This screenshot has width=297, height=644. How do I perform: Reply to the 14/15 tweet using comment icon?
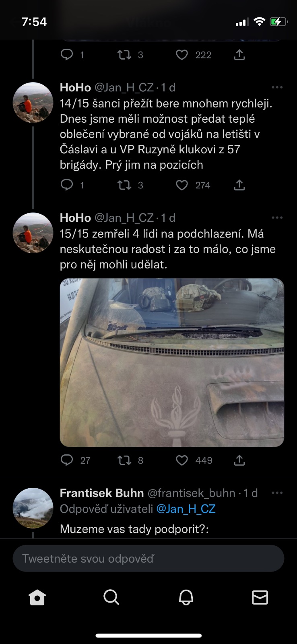(67, 185)
